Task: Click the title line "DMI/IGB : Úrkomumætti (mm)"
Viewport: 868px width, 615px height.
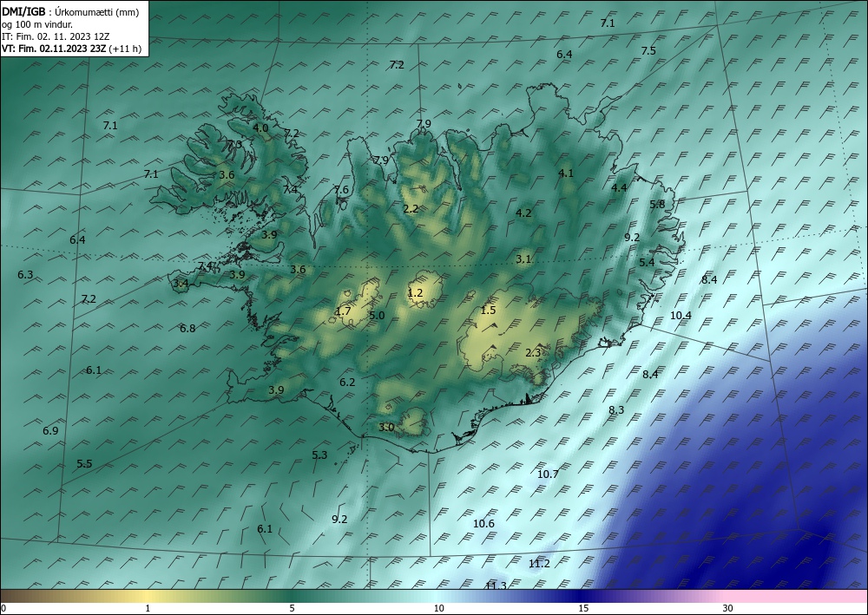Action: pyautogui.click(x=70, y=11)
